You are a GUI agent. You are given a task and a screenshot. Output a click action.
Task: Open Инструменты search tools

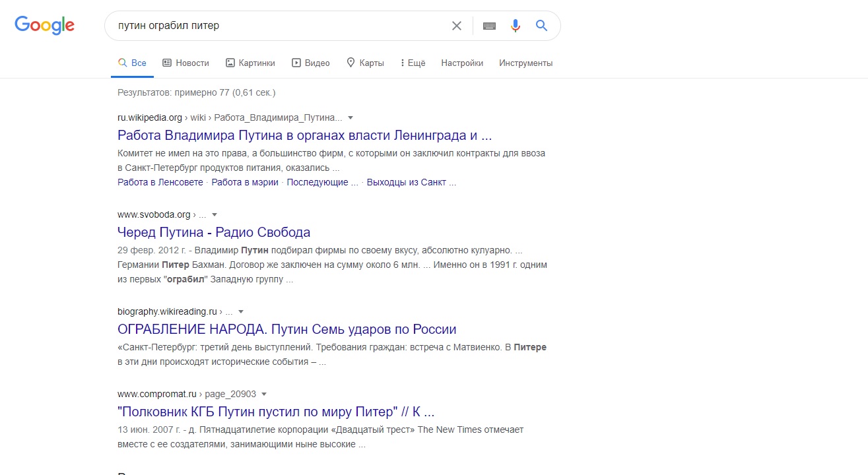(525, 63)
